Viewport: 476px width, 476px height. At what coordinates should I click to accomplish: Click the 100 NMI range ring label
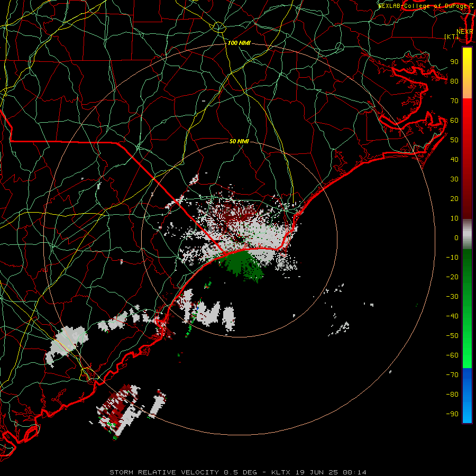click(x=239, y=43)
